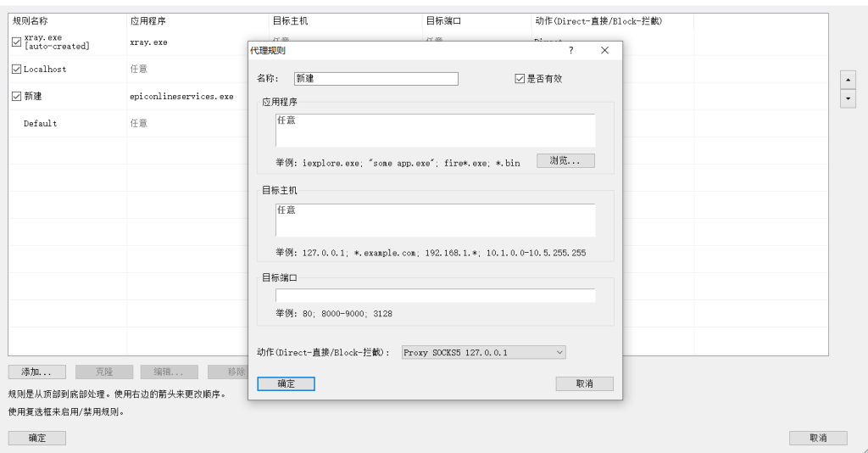Click the 克隆 button below rule list

(x=104, y=372)
